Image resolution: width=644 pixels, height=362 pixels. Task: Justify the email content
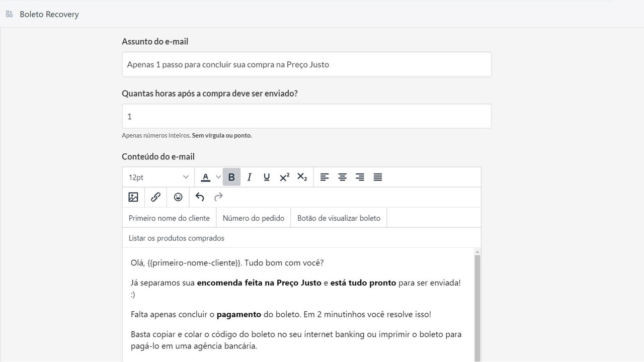coord(377,177)
